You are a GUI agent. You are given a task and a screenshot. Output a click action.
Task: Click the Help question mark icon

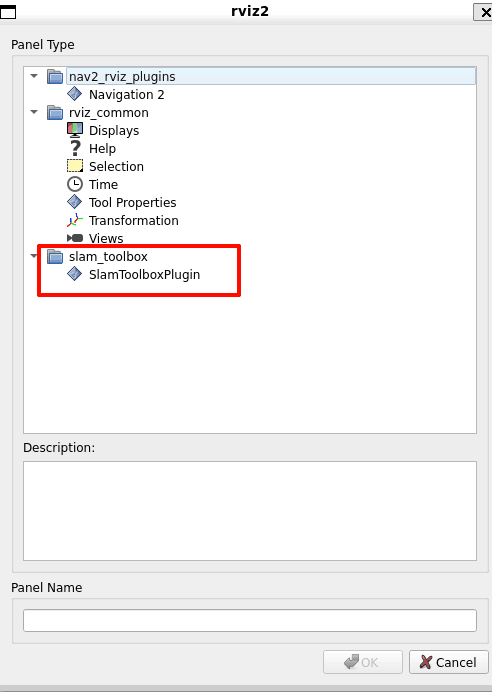(75, 148)
